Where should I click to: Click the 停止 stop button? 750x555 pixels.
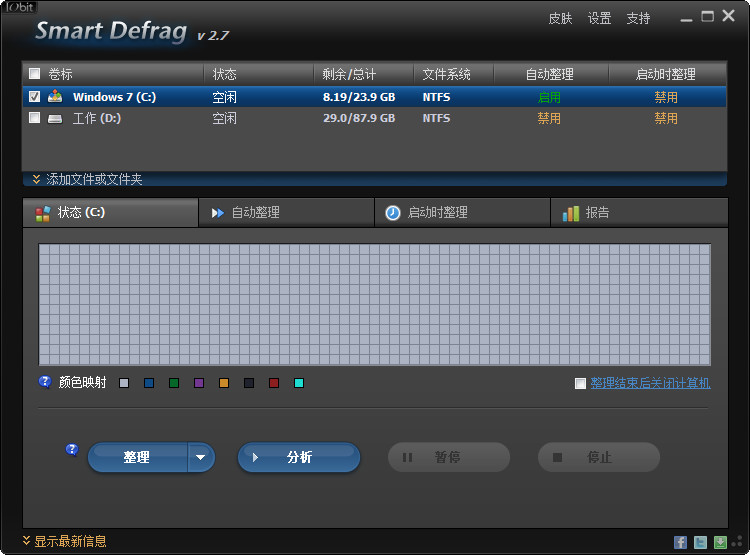(599, 457)
